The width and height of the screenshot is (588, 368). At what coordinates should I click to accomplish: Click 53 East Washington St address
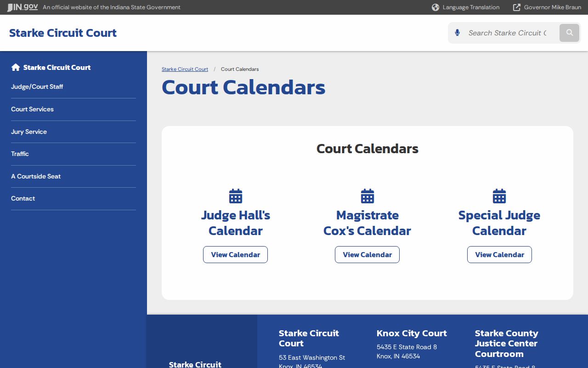(x=312, y=357)
